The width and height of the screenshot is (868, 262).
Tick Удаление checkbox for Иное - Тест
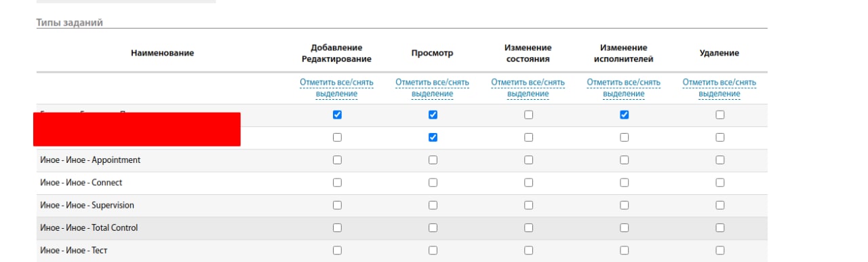coord(719,250)
